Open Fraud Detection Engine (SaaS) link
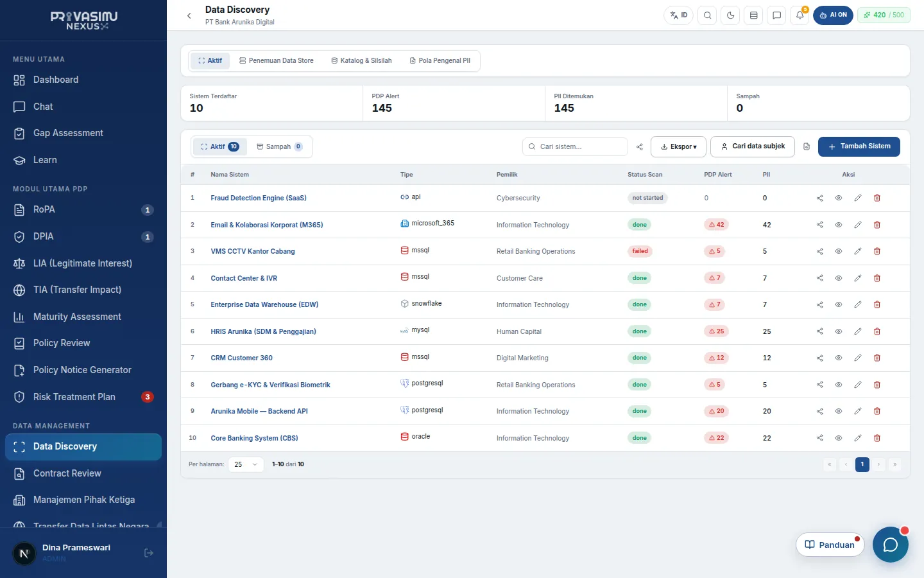 click(259, 198)
